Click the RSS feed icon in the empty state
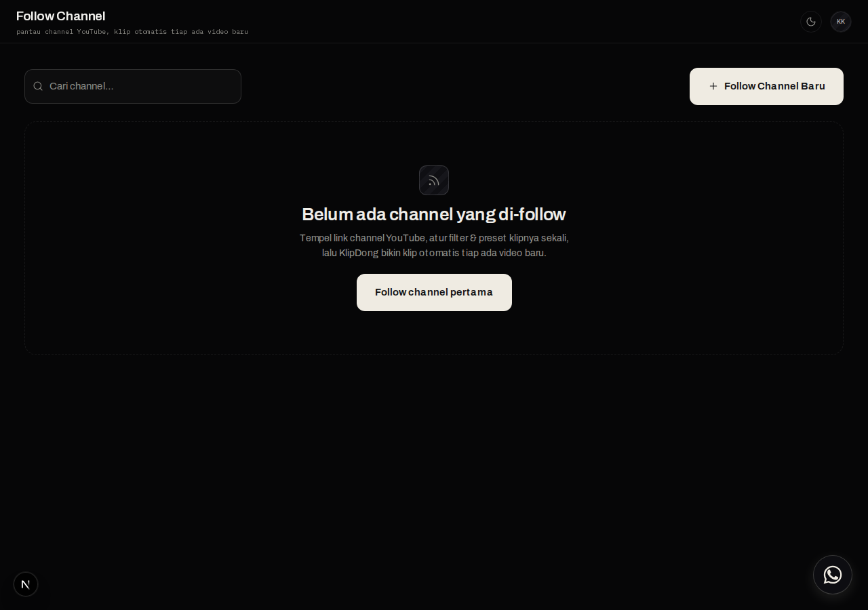Screen dimensions: 868x610 (x=434, y=180)
